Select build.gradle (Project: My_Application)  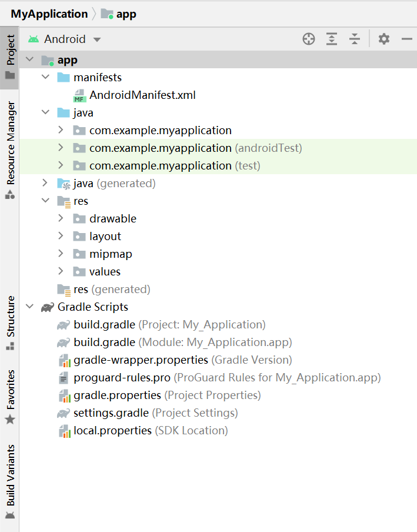click(169, 325)
